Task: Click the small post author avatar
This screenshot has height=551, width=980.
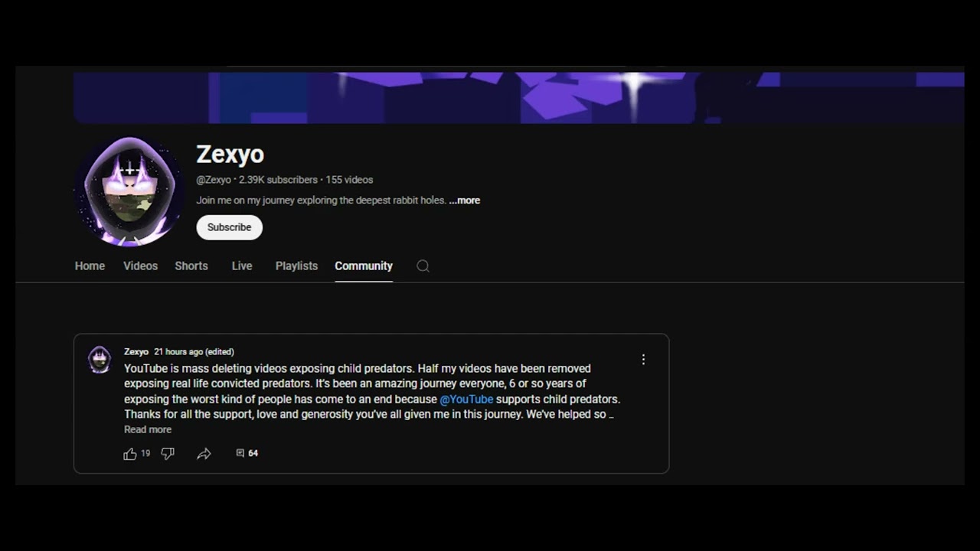Action: tap(100, 360)
